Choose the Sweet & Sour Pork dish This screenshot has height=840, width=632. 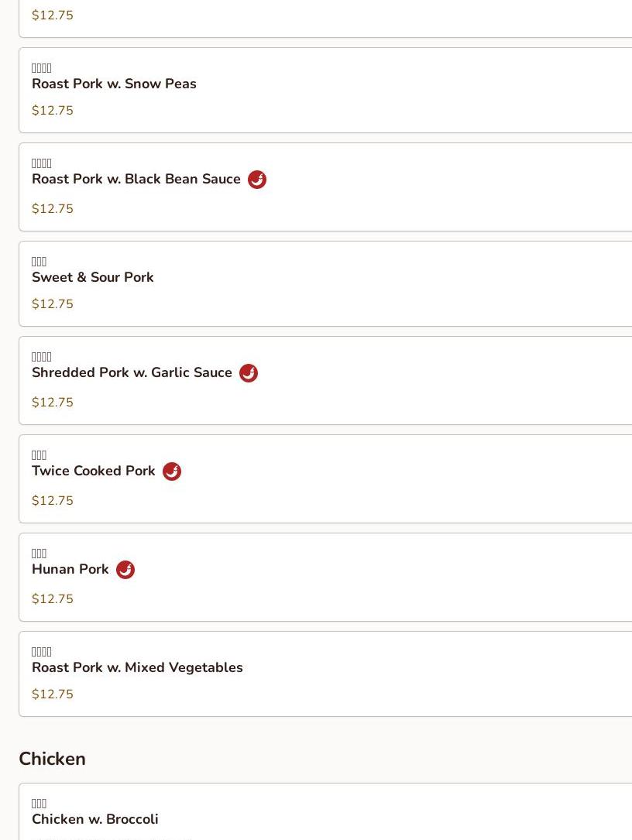coord(93,277)
